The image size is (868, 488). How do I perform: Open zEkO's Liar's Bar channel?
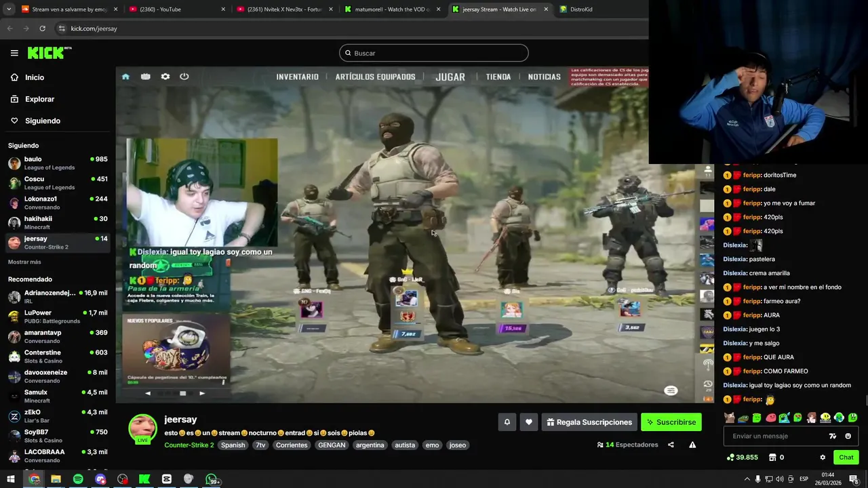[58, 416]
